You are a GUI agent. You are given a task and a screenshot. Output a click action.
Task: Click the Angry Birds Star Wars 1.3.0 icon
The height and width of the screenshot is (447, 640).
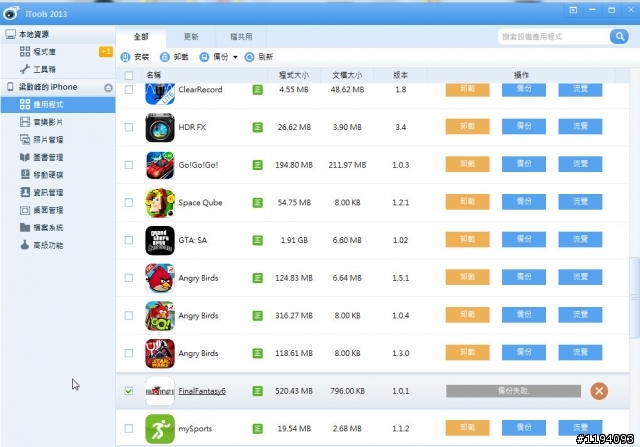pos(160,353)
